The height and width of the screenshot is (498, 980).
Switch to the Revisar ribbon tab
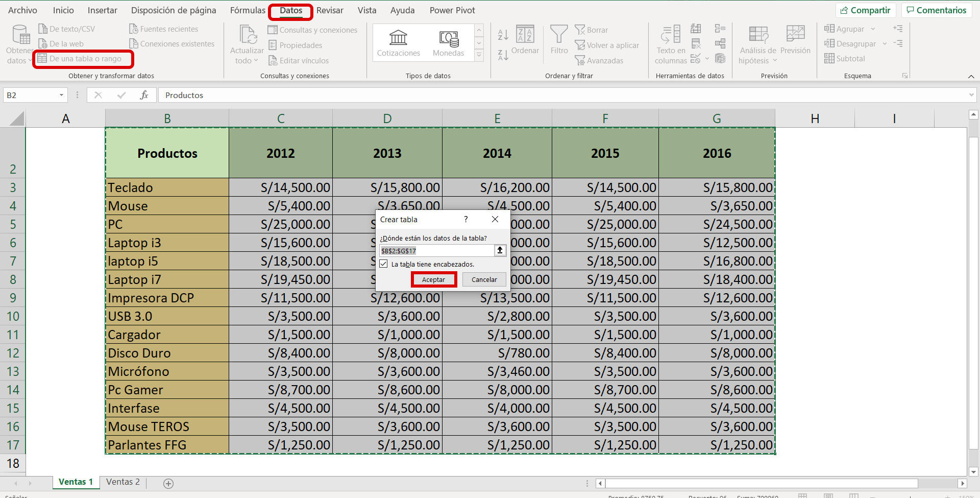tap(330, 10)
